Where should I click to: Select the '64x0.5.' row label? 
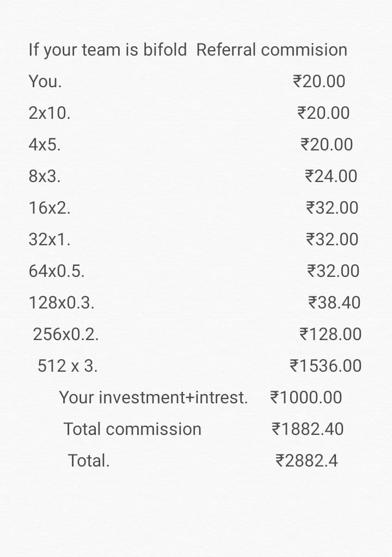pos(57,271)
